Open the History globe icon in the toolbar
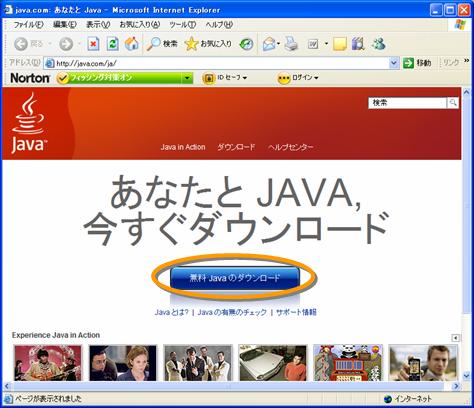The width and height of the screenshot is (474, 408). point(247,44)
